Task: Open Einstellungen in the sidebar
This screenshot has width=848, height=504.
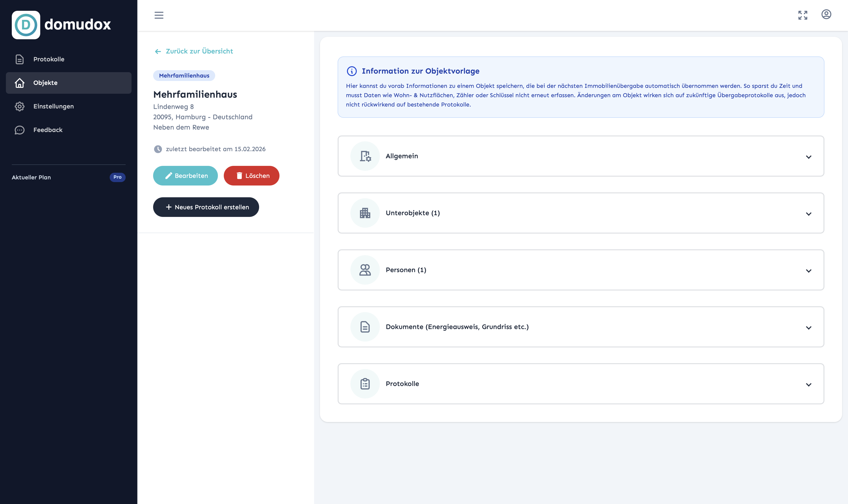Action: [53, 106]
